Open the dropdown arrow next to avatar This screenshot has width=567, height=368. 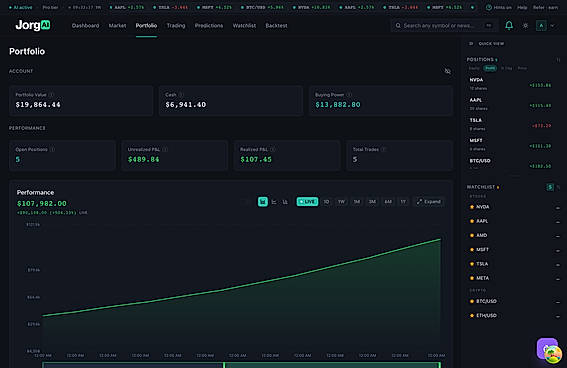552,26
